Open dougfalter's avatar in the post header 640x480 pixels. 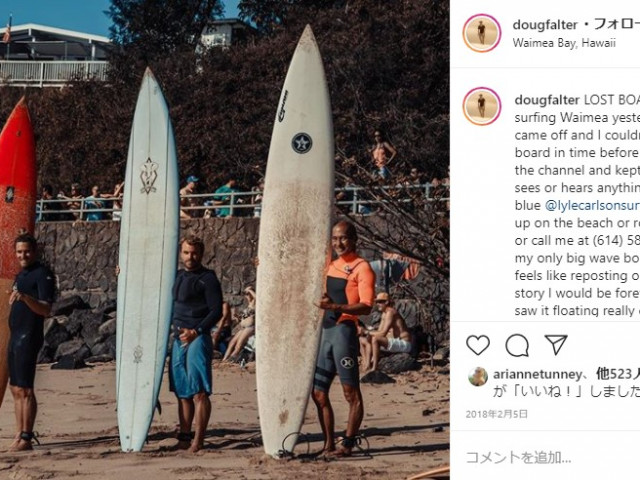[482, 33]
